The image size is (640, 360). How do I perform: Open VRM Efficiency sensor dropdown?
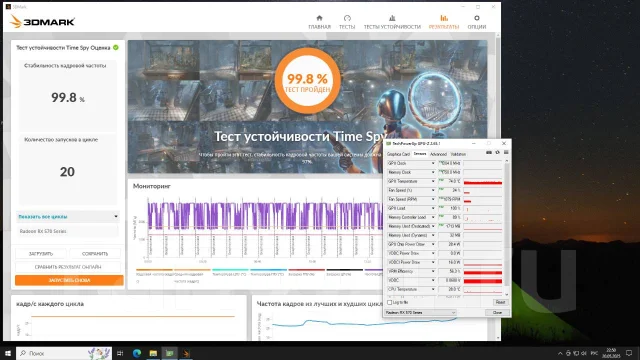(x=433, y=271)
